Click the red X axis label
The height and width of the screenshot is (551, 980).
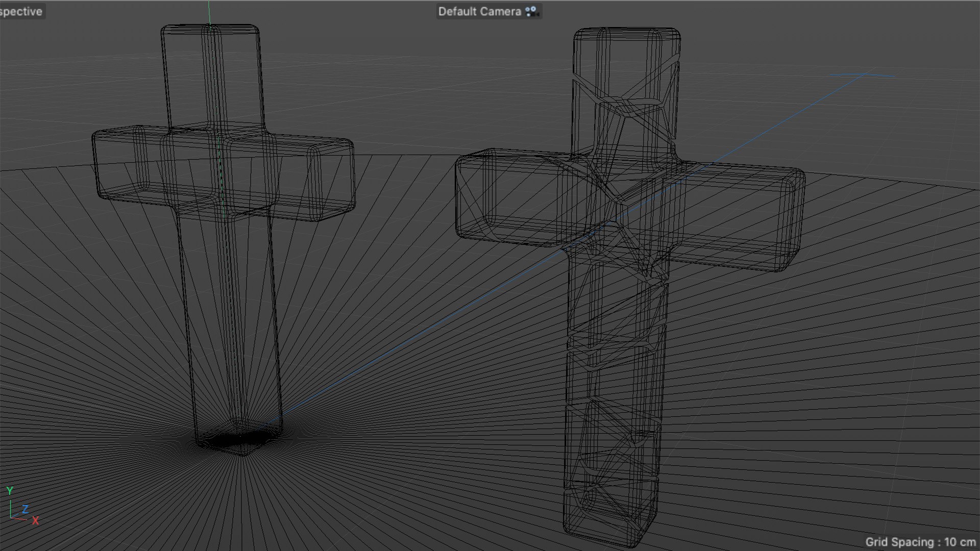tap(35, 520)
